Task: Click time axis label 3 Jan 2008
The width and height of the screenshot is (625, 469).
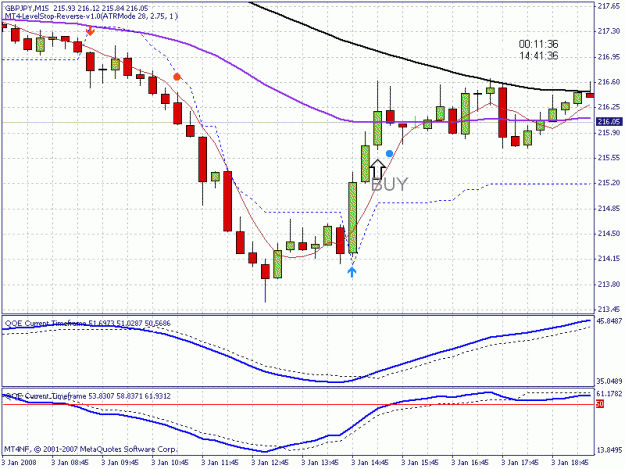Action: tap(19, 462)
